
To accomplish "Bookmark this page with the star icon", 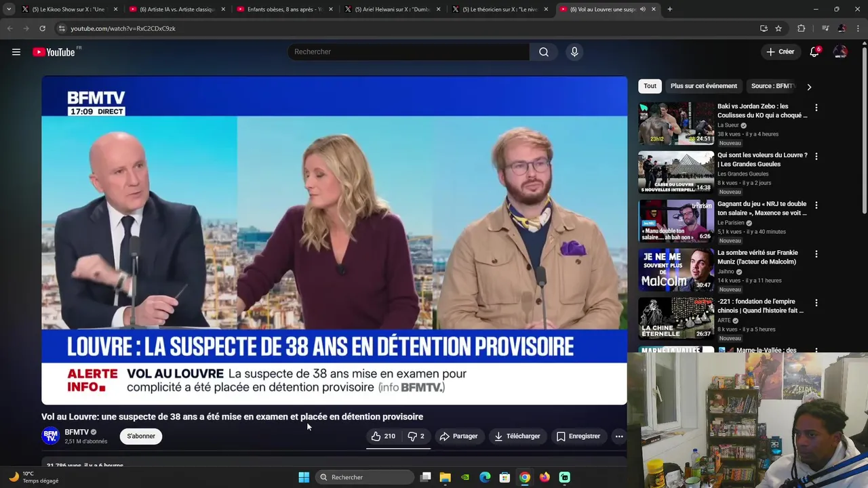I will (x=778, y=28).
